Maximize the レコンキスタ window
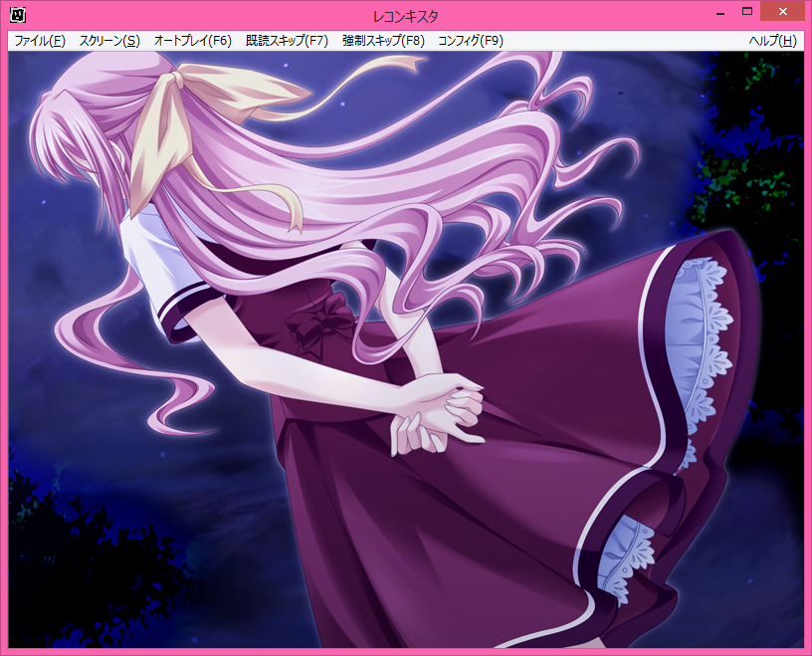Image resolution: width=812 pixels, height=656 pixels. coord(746,12)
